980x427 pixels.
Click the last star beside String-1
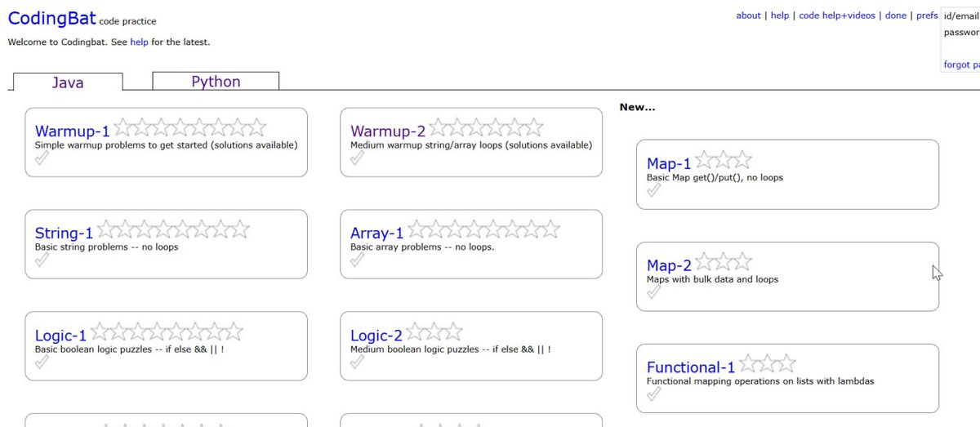click(239, 229)
